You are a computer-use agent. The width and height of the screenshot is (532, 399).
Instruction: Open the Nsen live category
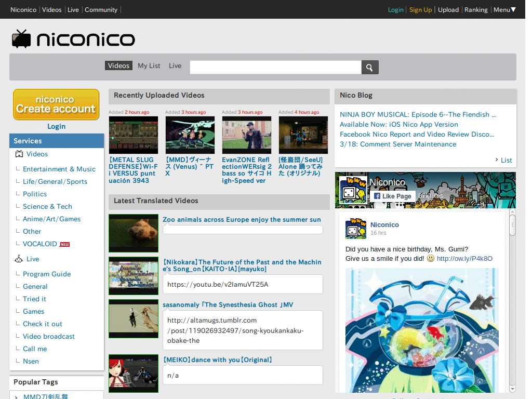tap(31, 362)
